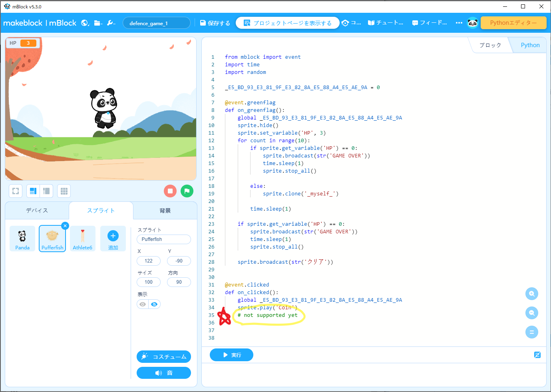Open the 音 sound editor
551x392 pixels.
(164, 373)
